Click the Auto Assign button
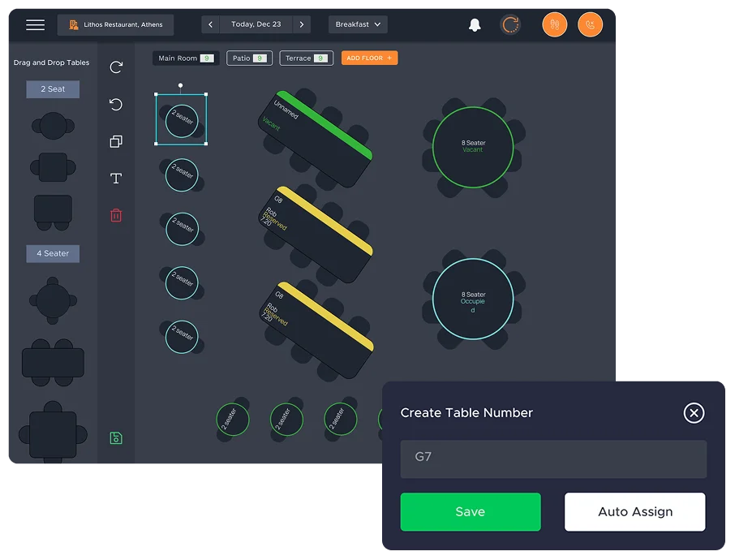The width and height of the screenshot is (735, 560). 635,511
